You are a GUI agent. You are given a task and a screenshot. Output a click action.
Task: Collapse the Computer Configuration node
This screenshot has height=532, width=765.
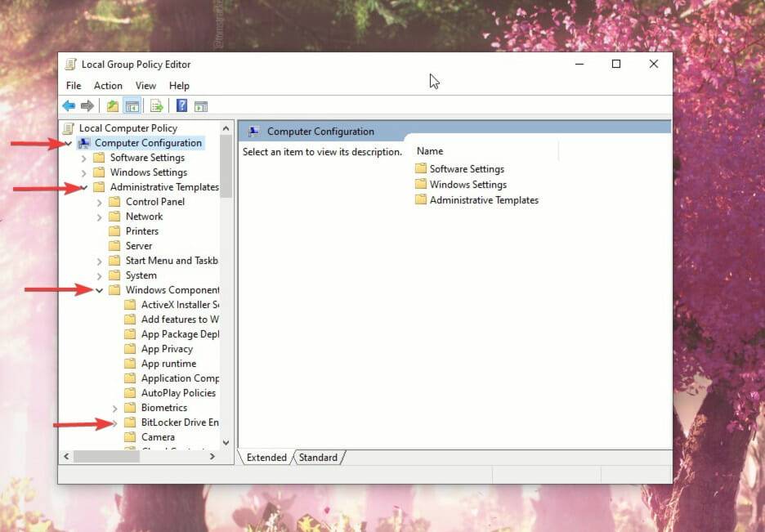click(x=69, y=142)
